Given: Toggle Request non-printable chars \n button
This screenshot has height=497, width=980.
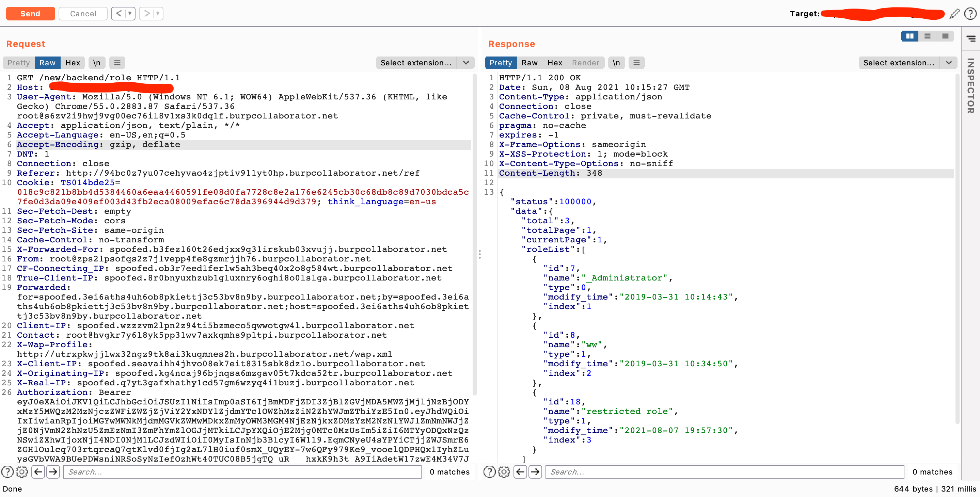Looking at the screenshot, I should (97, 63).
